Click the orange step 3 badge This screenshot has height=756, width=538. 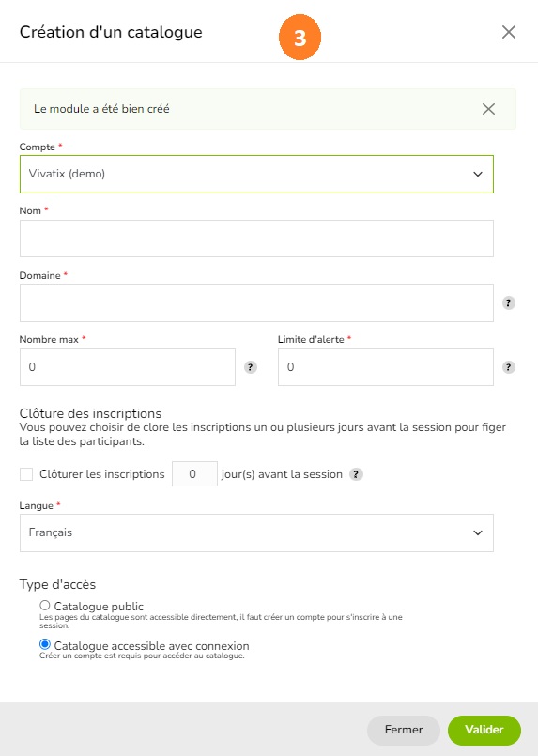point(300,38)
